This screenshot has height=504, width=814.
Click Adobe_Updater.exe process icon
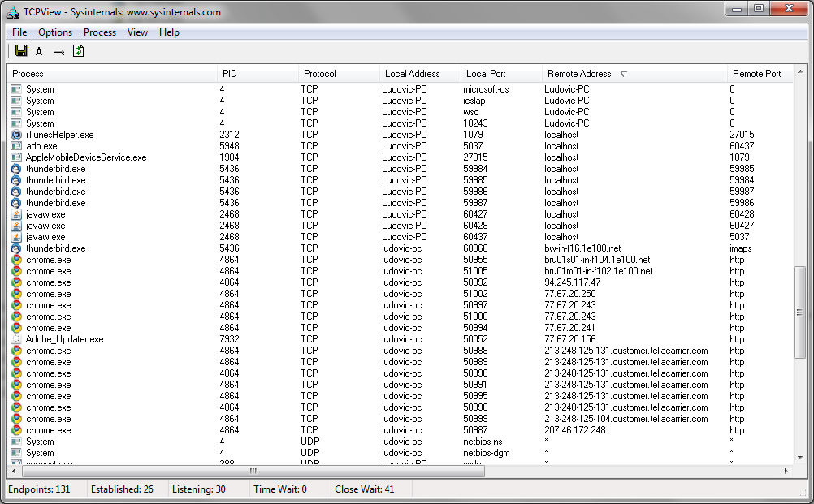[x=16, y=339]
